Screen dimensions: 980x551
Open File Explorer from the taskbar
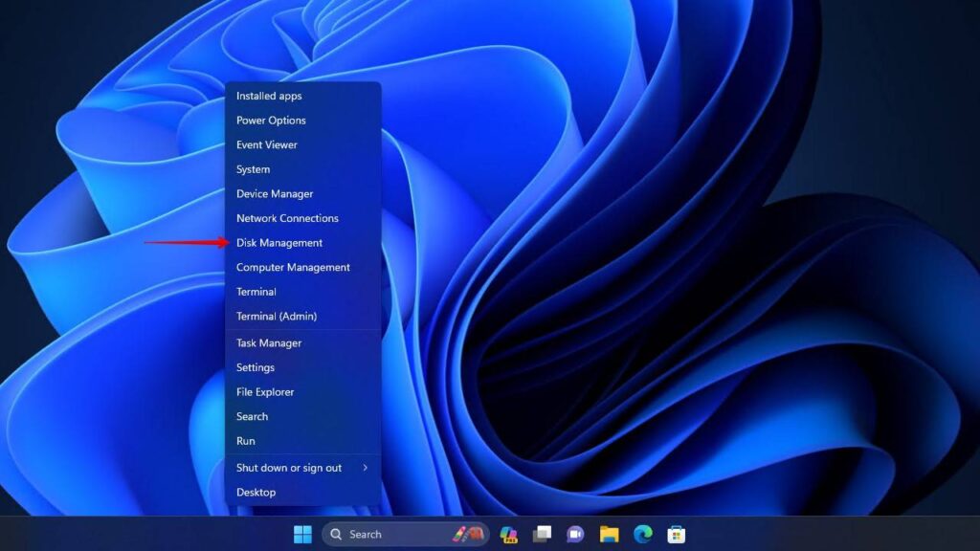point(609,534)
